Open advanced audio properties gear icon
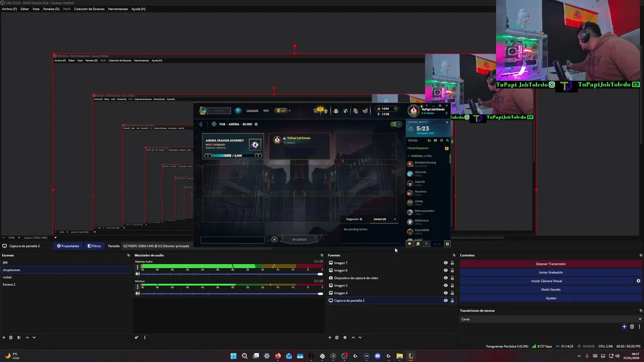This screenshot has width=644, height=362. [136, 337]
